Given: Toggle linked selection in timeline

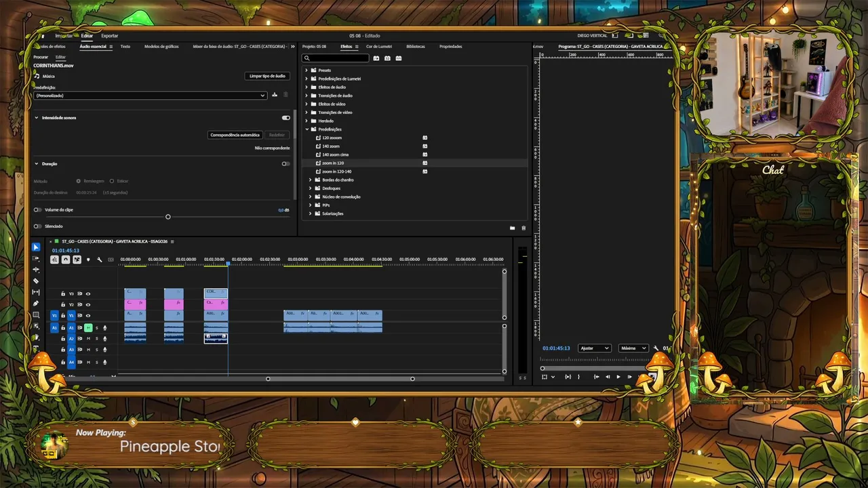Looking at the screenshot, I should (x=77, y=260).
